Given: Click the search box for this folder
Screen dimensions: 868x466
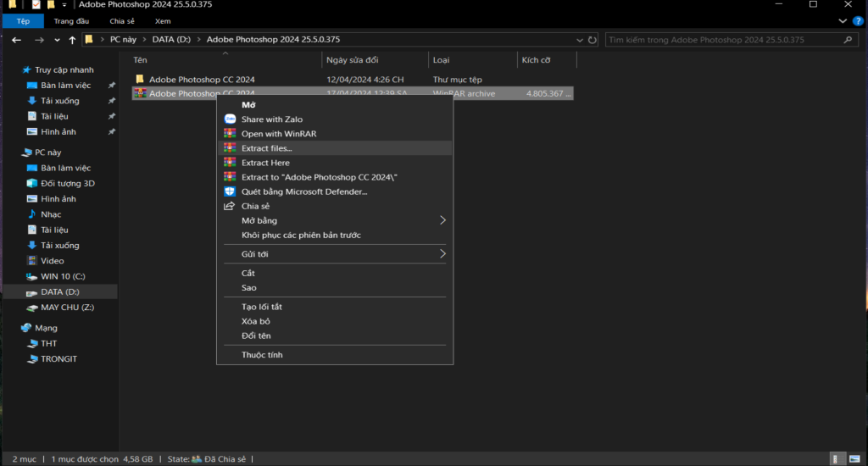Looking at the screenshot, I should tap(730, 40).
